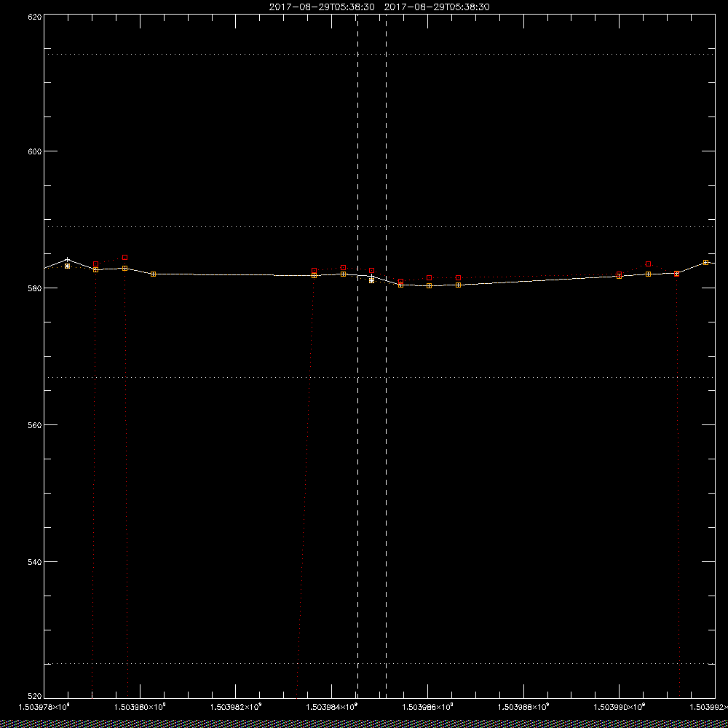Click the dotted horizontal line near 525

[x=379, y=664]
